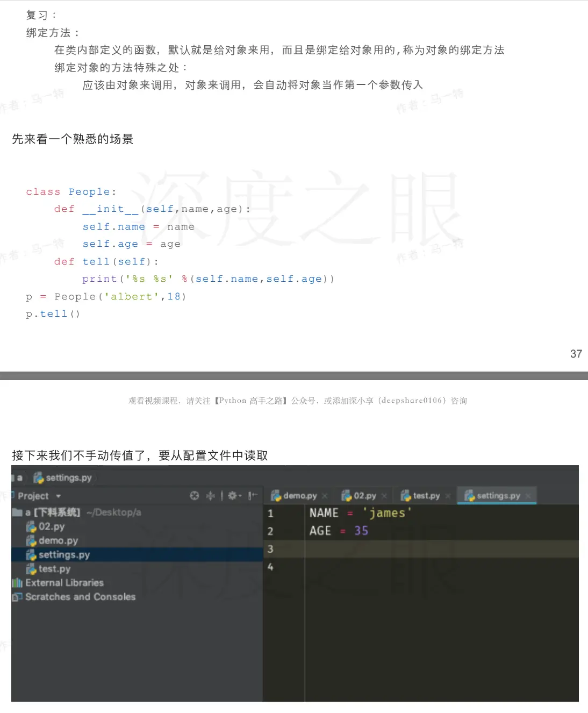
Task: Open the Project view dropdown arrow
Action: pos(59,496)
